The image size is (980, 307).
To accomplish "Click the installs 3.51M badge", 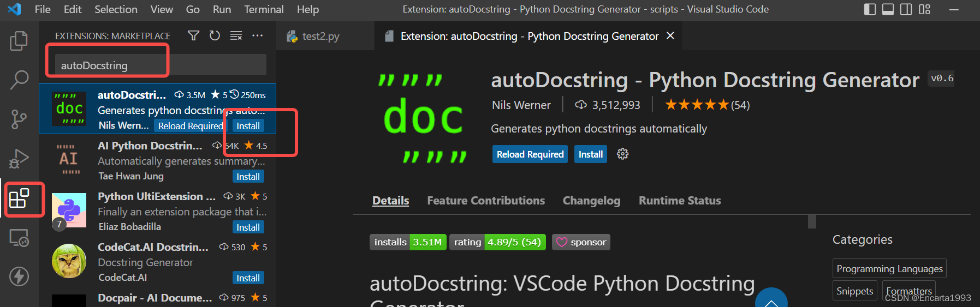I will [408, 242].
